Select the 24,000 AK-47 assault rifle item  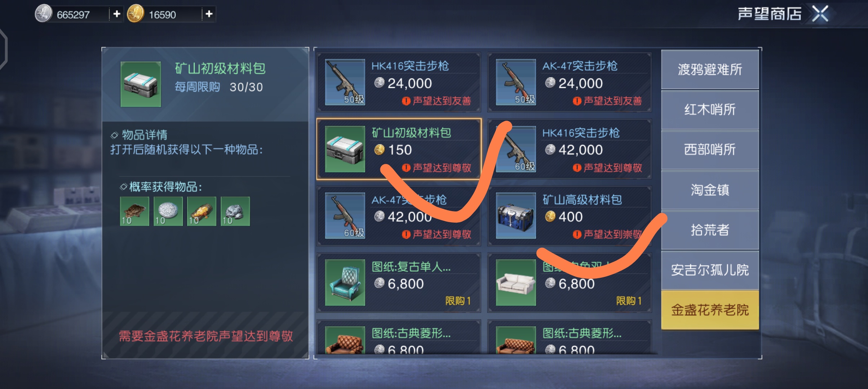point(570,82)
